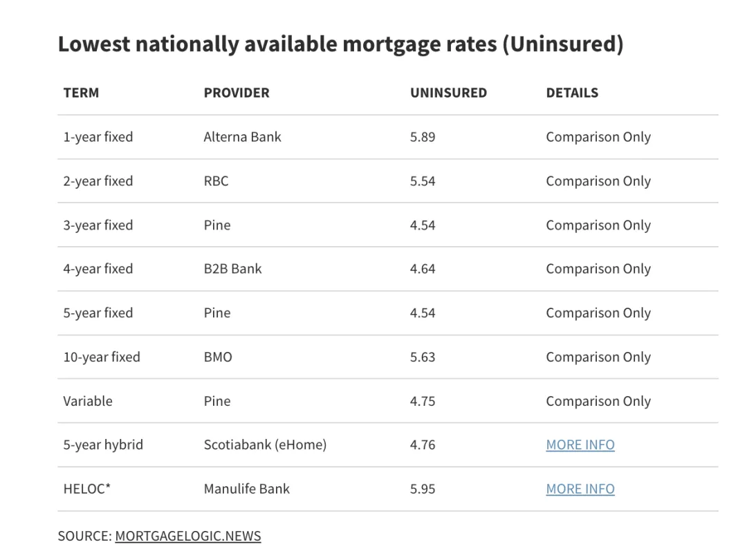
Task: Click the B2B Bank provider cell
Action: pyautogui.click(x=232, y=269)
